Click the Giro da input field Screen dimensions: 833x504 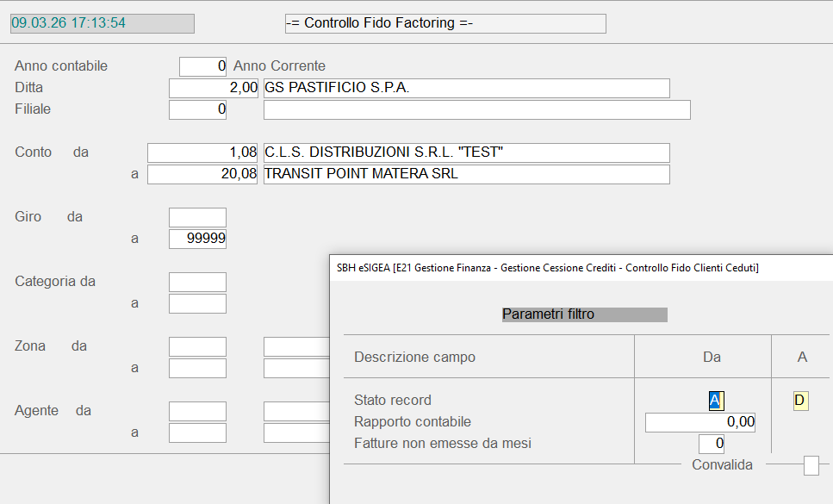[197, 217]
